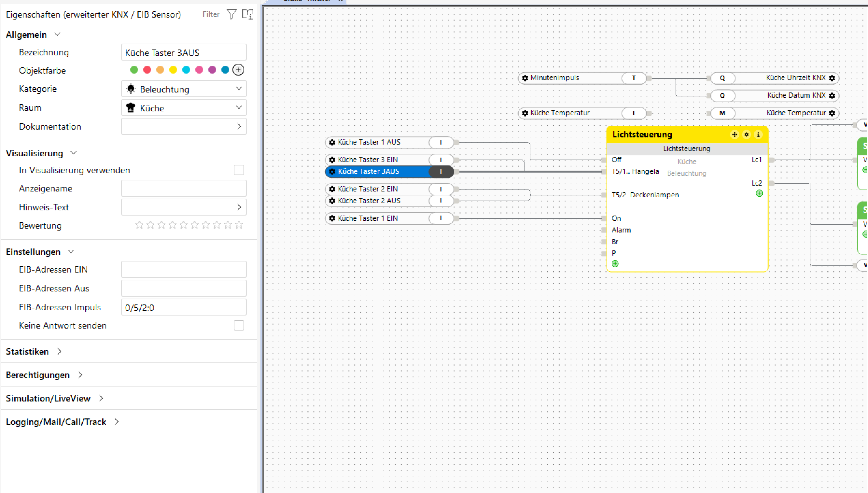This screenshot has height=493, width=868.
Task: Check Keine Antwort senden checkbox
Action: [x=239, y=325]
